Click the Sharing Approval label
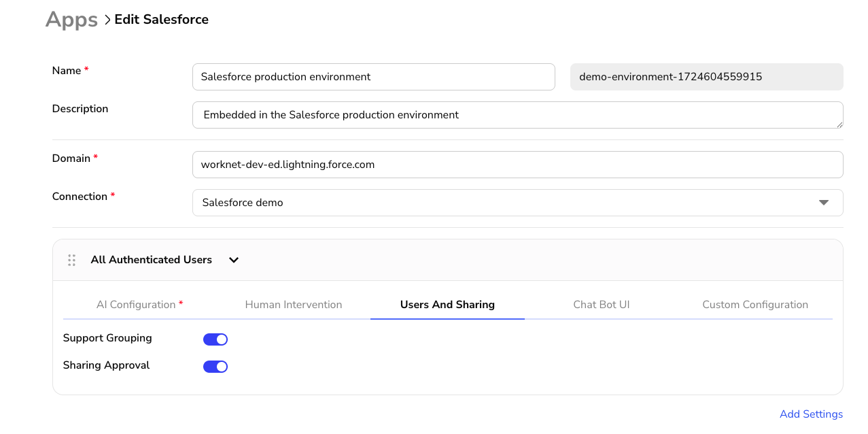Viewport: 868px width, 434px height. click(106, 365)
